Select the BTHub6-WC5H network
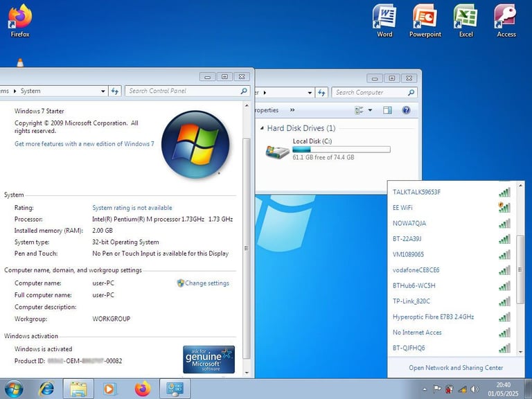The width and height of the screenshot is (532, 399). tap(451, 285)
